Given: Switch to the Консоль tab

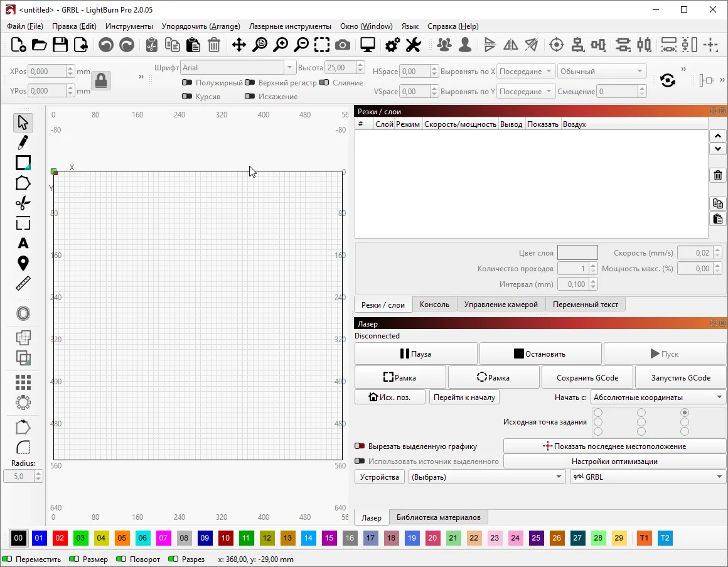Looking at the screenshot, I should point(434,305).
